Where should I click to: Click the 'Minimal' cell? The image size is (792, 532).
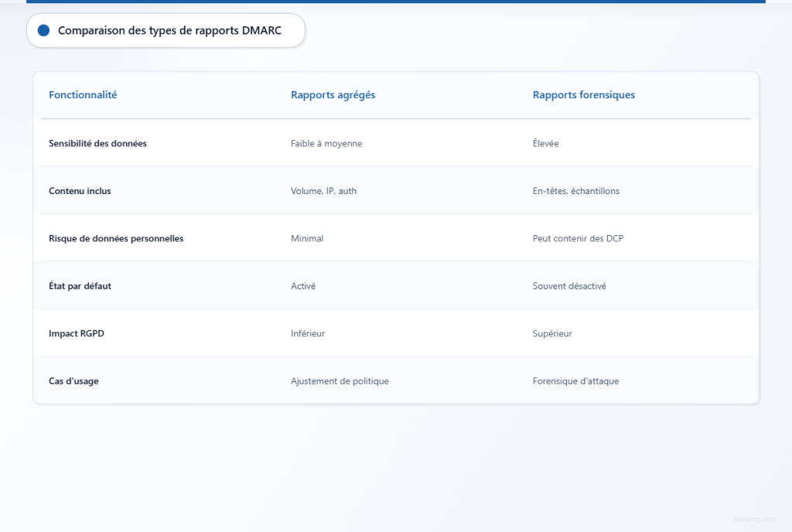point(307,238)
